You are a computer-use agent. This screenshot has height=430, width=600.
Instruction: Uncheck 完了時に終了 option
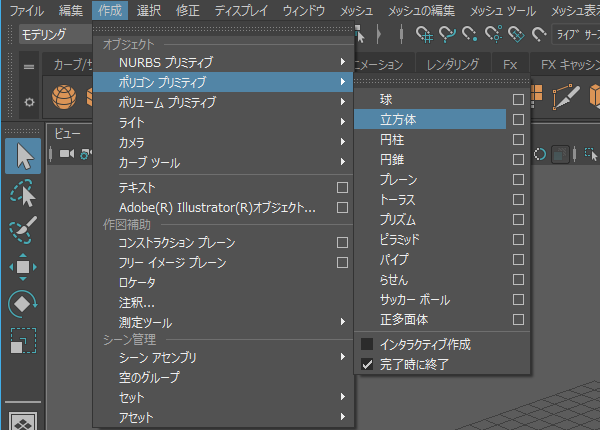[368, 364]
